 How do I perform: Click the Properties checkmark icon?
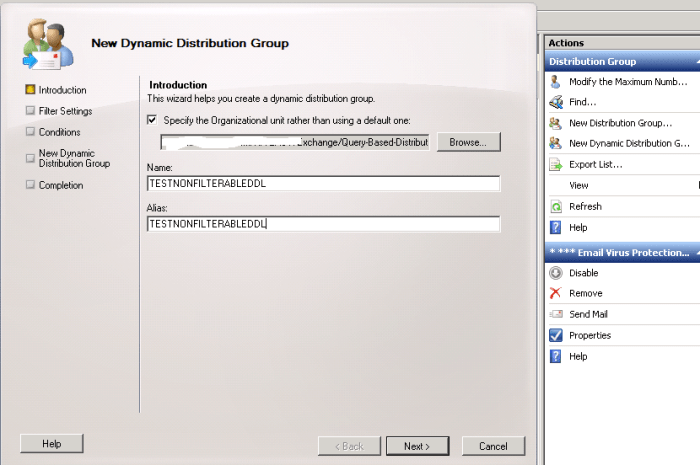(x=556, y=335)
